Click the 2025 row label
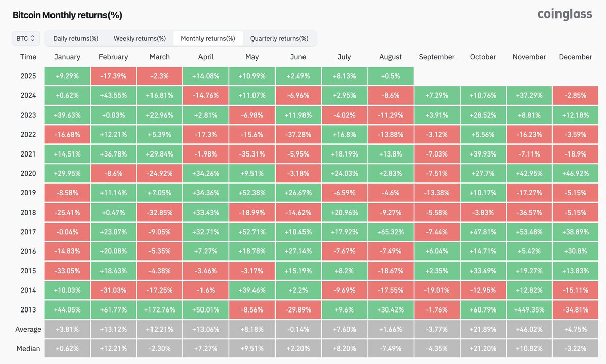This screenshot has width=606, height=364. (x=28, y=76)
